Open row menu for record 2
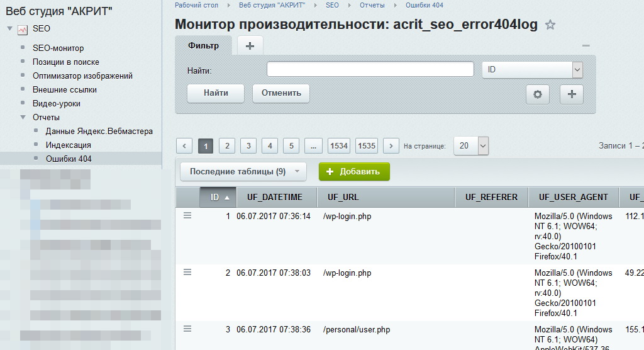Image resolution: width=644 pixels, height=350 pixels. [187, 272]
